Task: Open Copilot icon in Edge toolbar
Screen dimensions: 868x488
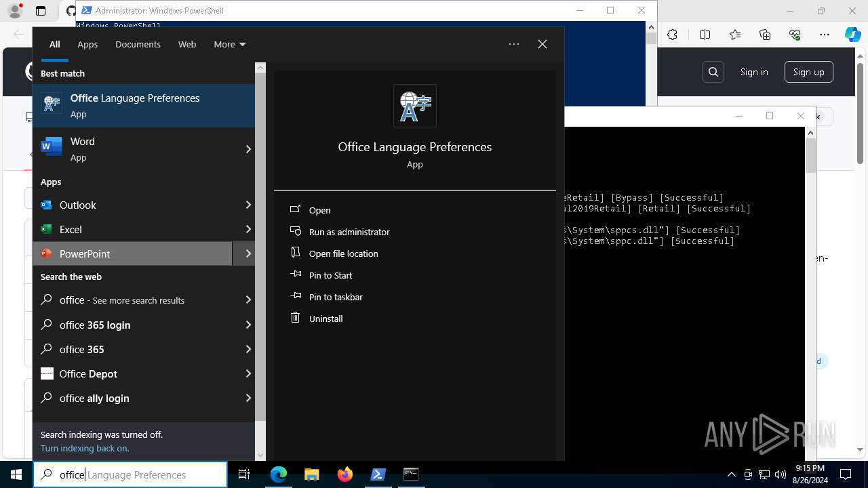Action: point(852,35)
